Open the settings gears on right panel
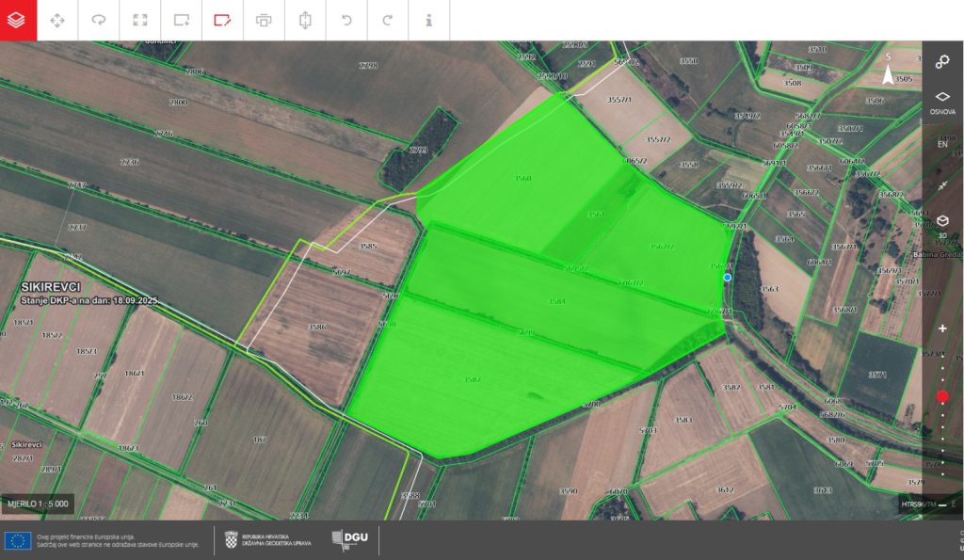 point(942,62)
